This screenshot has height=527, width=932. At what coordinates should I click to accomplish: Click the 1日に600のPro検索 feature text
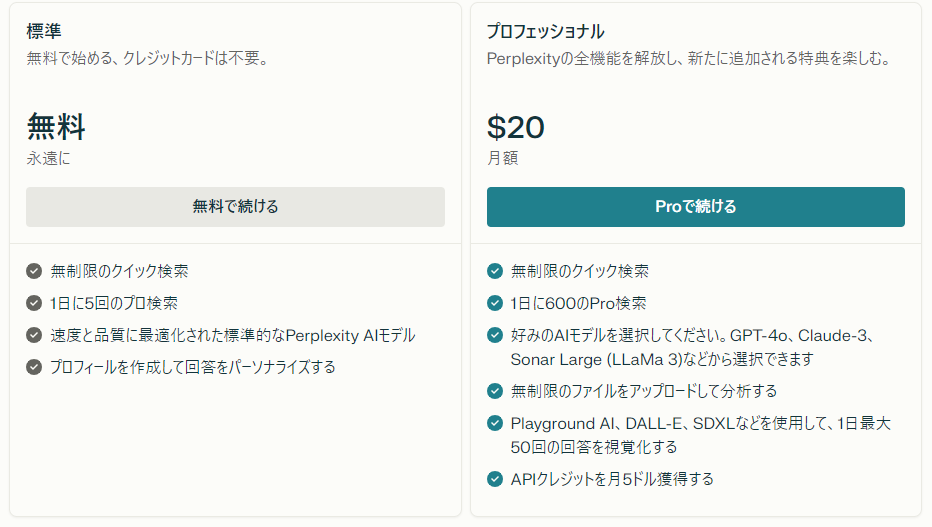(578, 303)
